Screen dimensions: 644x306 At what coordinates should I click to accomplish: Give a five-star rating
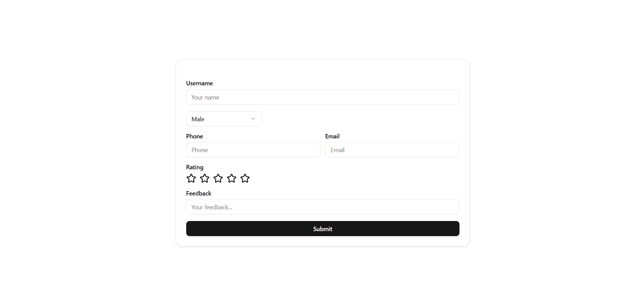coord(245,178)
